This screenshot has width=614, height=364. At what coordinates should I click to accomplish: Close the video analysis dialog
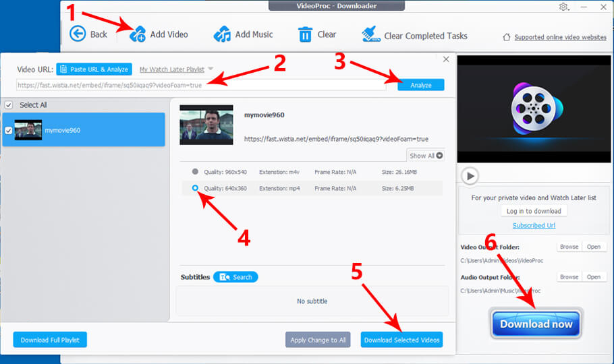[446, 59]
